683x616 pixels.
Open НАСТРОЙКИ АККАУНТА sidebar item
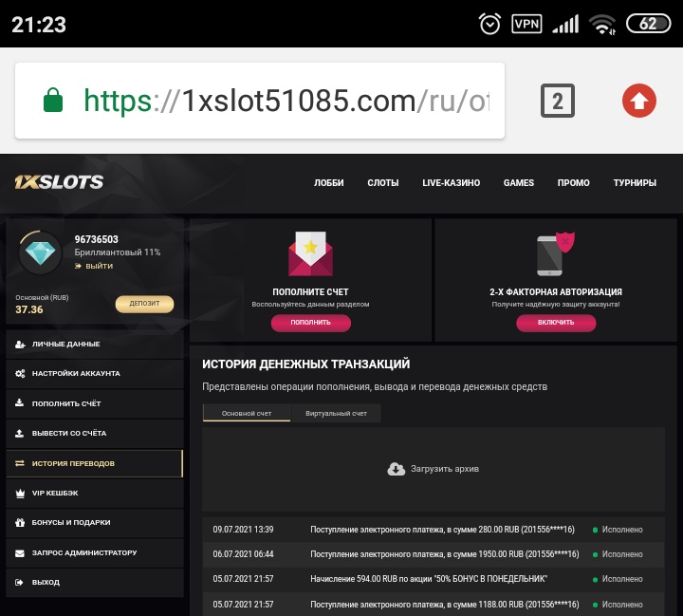(95, 374)
